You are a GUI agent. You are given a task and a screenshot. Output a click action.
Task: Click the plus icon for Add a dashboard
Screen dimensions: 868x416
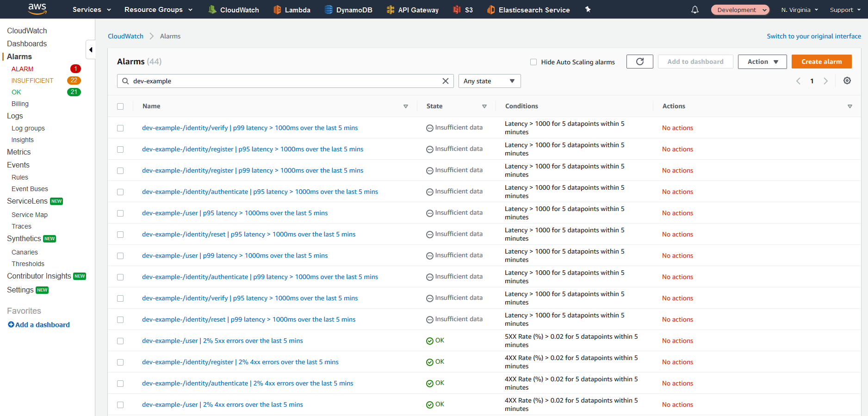click(x=11, y=325)
